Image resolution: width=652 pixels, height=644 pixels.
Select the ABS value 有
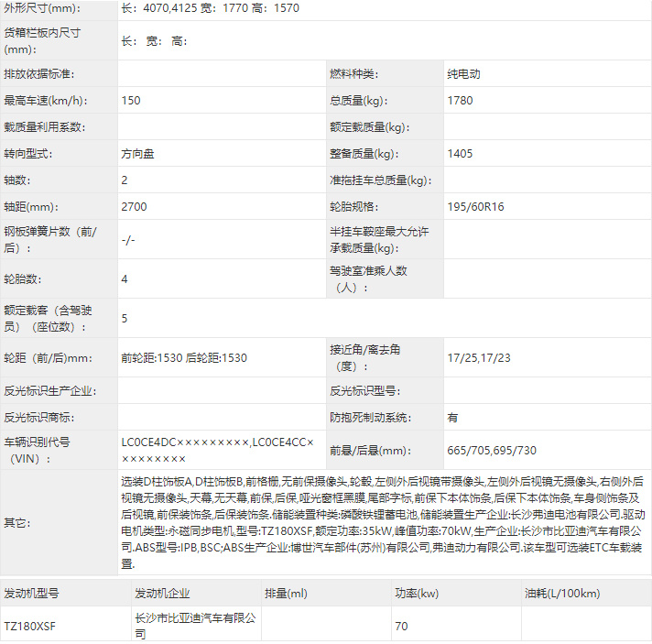tap(452, 418)
